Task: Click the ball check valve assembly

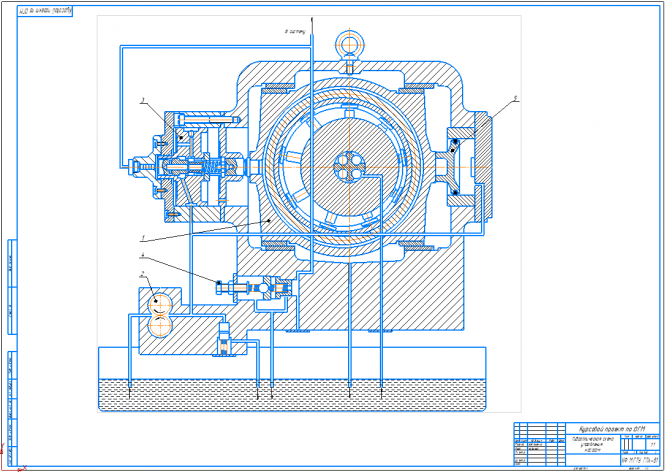Action: click(255, 289)
